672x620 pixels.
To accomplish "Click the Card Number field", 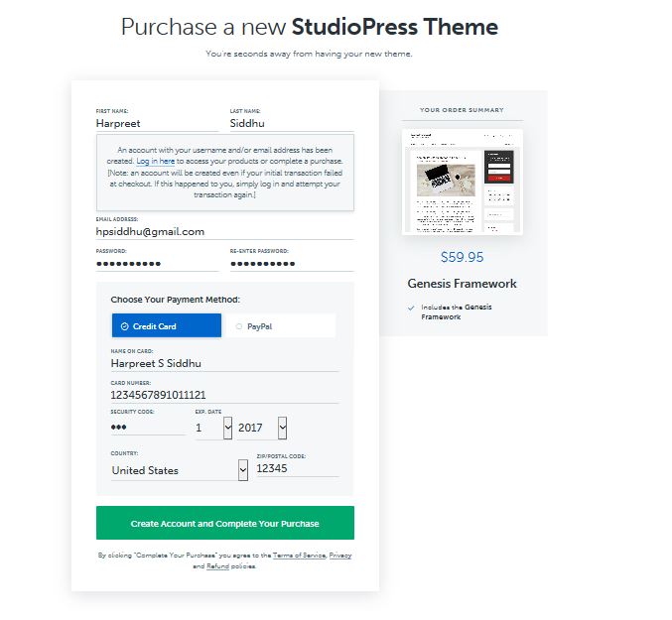I will click(x=224, y=395).
